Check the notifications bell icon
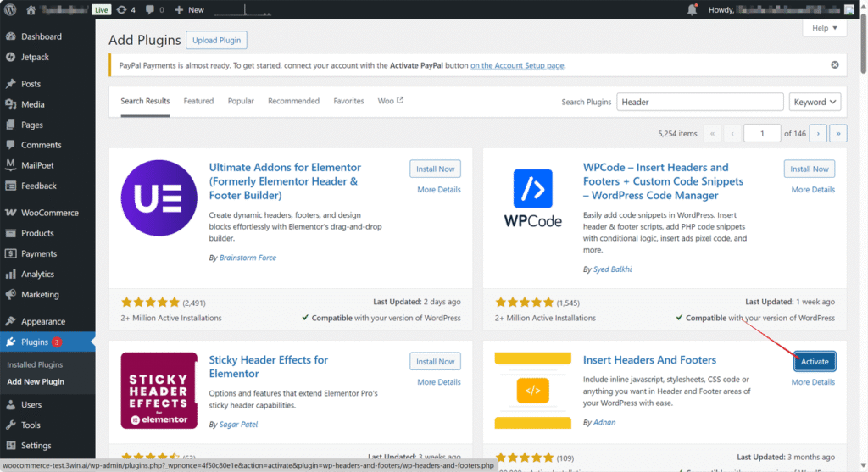 pos(692,9)
